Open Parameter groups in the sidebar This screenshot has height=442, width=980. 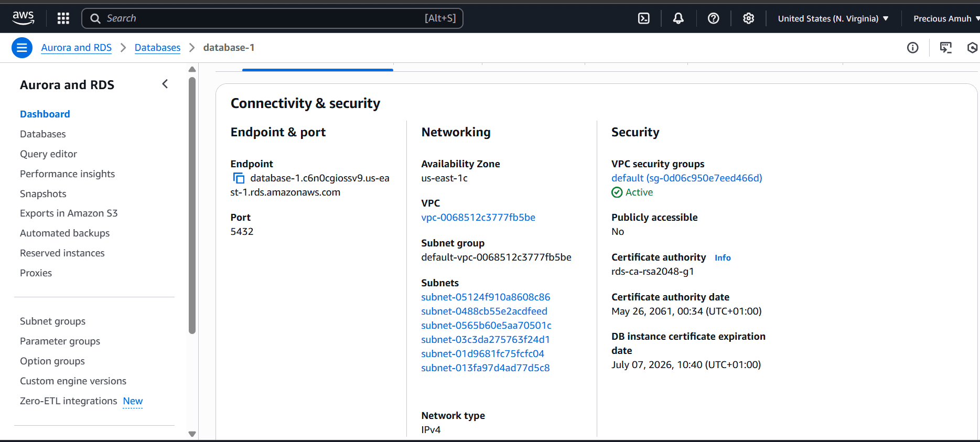click(60, 341)
